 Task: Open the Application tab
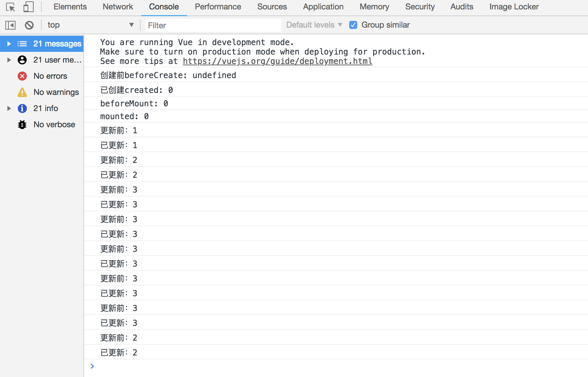323,7
